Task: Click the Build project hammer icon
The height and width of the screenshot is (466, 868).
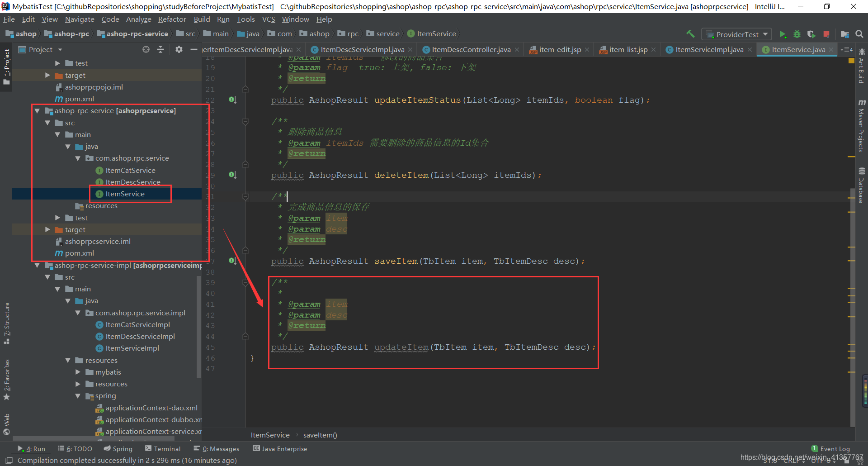Action: tap(690, 34)
